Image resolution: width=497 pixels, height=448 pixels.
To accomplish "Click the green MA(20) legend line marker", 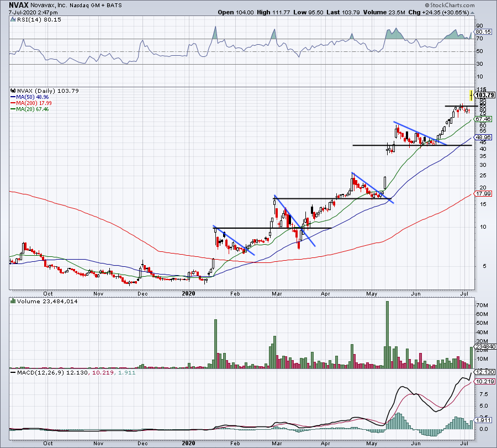I will [x=13, y=109].
